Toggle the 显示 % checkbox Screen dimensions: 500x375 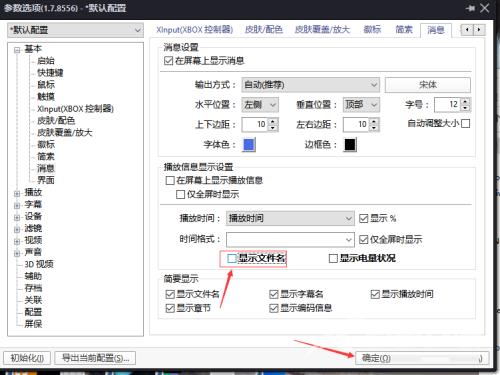coord(363,219)
